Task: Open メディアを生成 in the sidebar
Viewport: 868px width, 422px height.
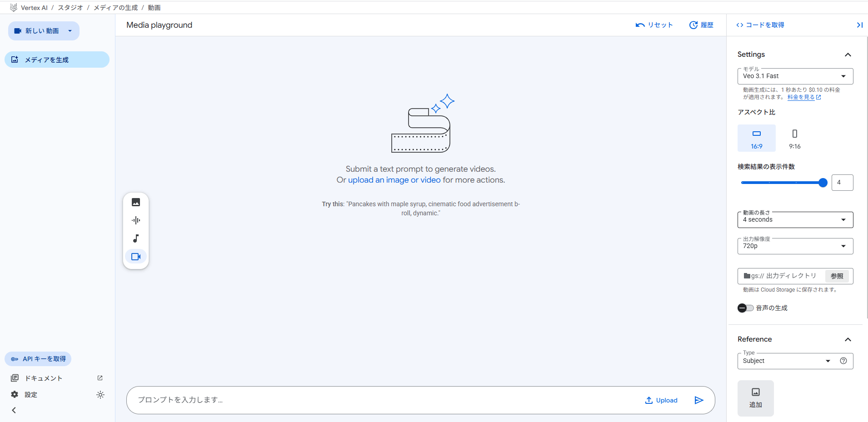Action: point(57,60)
